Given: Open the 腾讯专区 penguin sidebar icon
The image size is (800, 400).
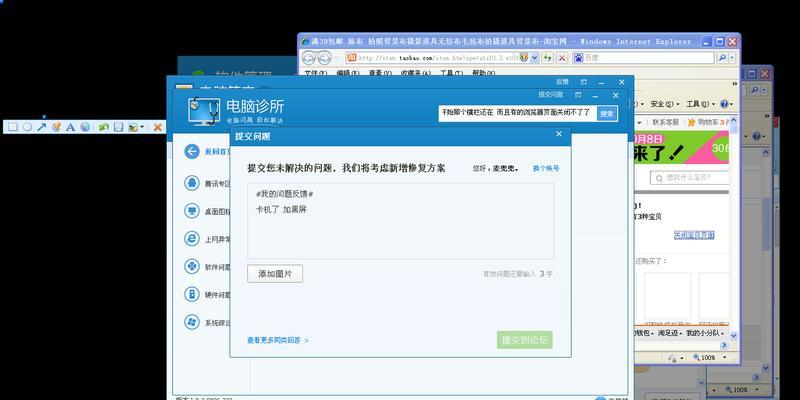Looking at the screenshot, I should point(192,183).
